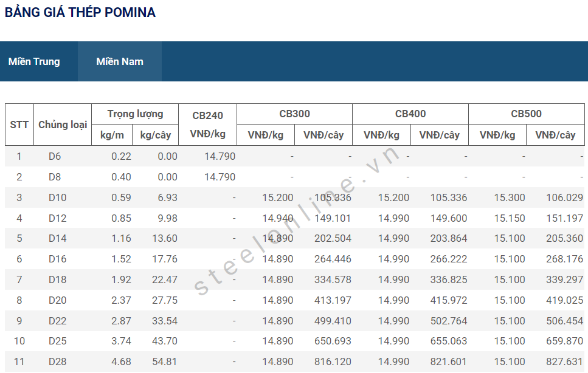This screenshot has width=588, height=373.
Task: Select CB400 price 821.601 in D28 row
Action: (x=449, y=361)
